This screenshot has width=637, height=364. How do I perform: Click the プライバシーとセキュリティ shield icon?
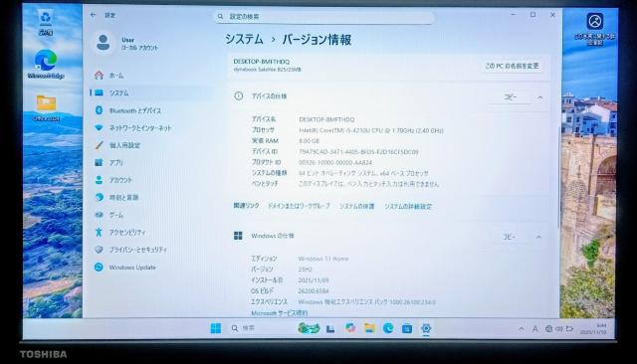coord(99,250)
